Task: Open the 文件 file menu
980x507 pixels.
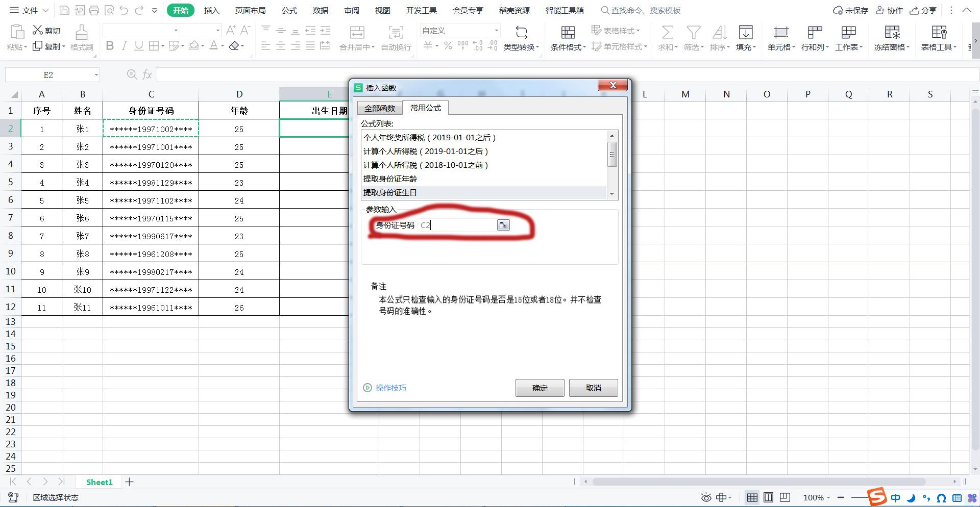Action: coord(29,10)
